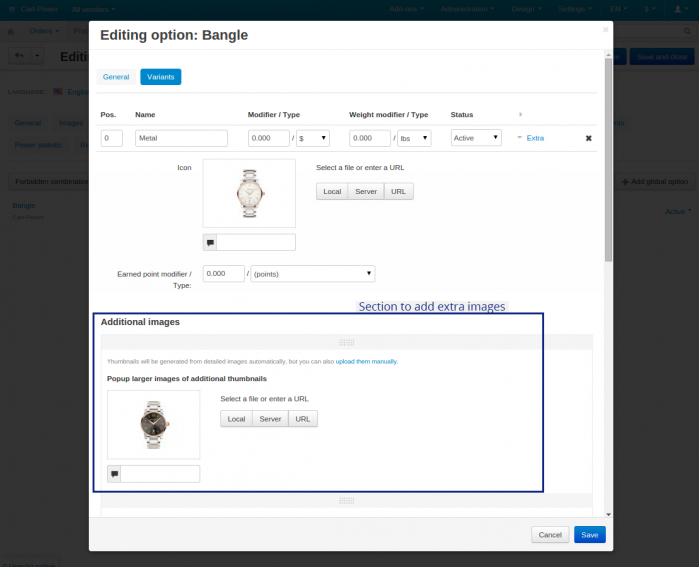Click the background Images tab

(71, 123)
